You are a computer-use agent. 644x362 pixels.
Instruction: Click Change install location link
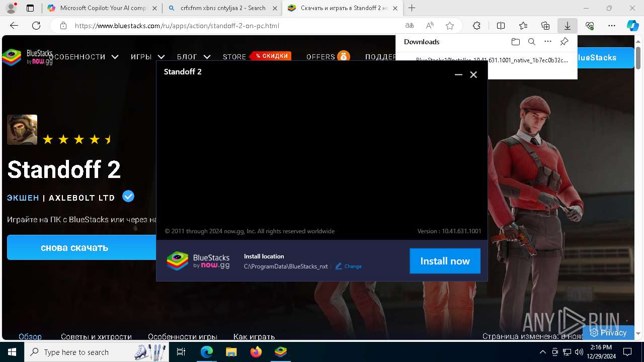pos(353,266)
